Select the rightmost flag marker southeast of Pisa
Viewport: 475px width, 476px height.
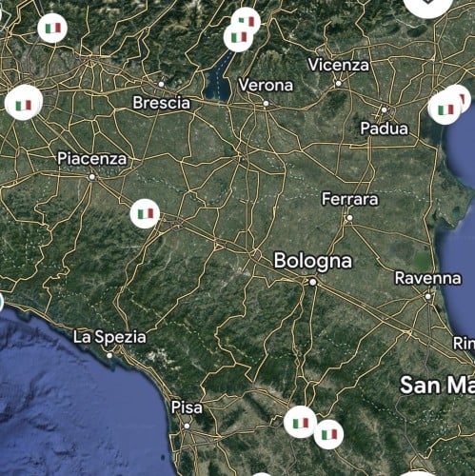click(328, 434)
